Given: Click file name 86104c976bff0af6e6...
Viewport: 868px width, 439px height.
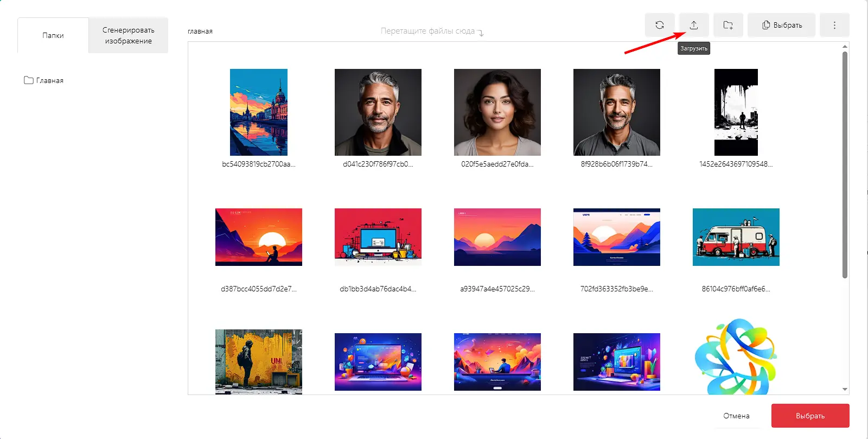Looking at the screenshot, I should pos(736,289).
